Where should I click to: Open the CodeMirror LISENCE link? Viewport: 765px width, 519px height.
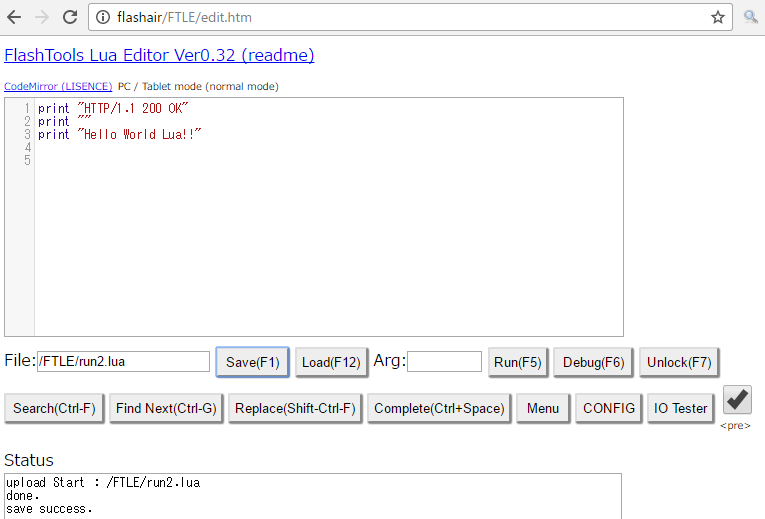[x=58, y=87]
